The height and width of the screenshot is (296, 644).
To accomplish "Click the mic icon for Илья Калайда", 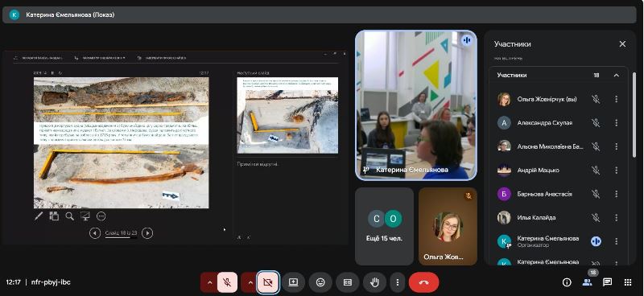I will click(596, 218).
